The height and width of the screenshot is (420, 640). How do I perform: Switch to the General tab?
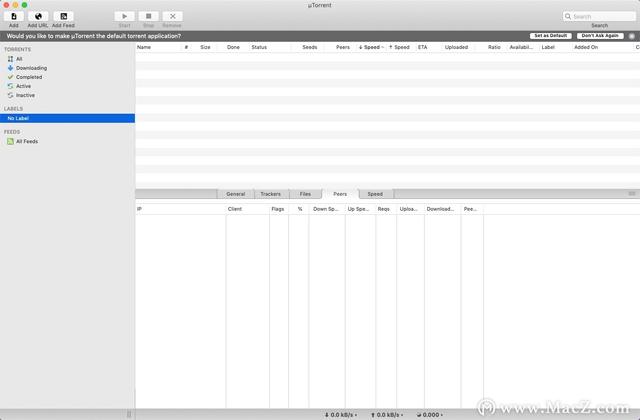pyautogui.click(x=236, y=194)
